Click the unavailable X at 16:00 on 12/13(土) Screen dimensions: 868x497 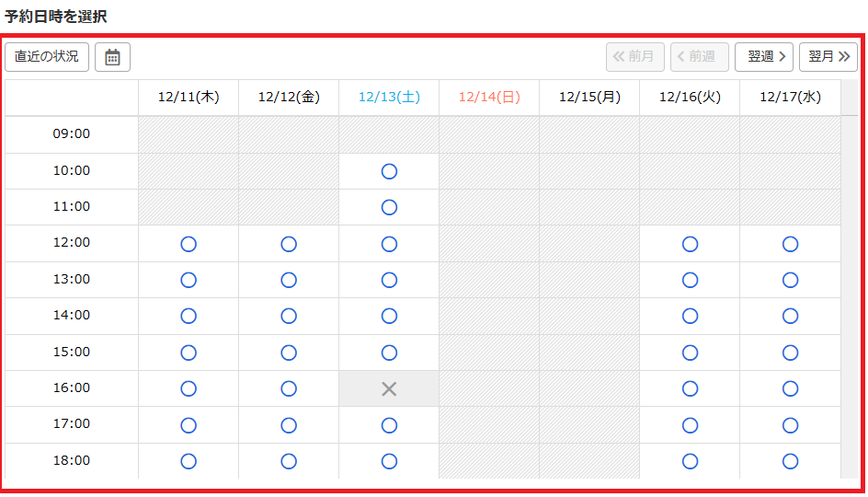coord(389,388)
